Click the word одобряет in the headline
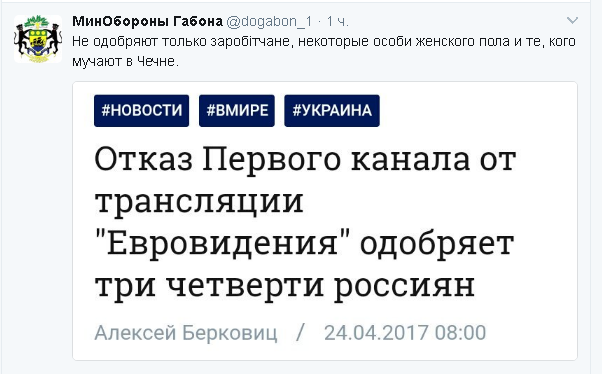 437,243
